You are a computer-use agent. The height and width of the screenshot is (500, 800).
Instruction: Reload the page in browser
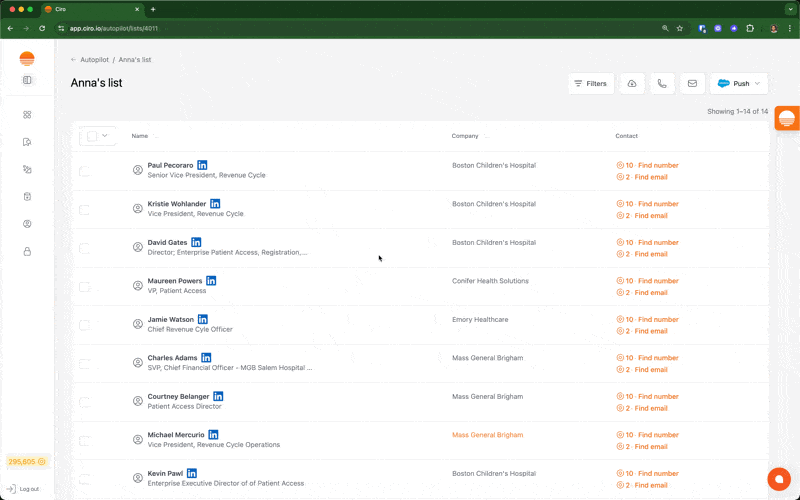[42, 29]
